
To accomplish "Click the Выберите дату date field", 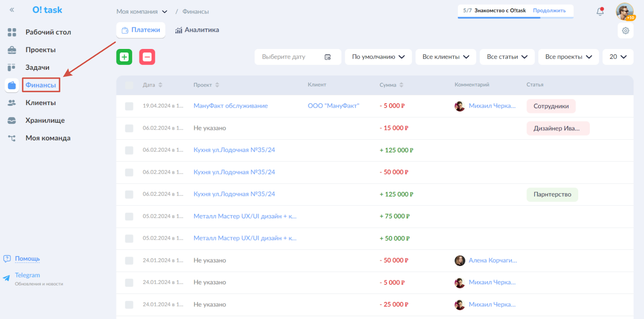I will click(x=298, y=57).
